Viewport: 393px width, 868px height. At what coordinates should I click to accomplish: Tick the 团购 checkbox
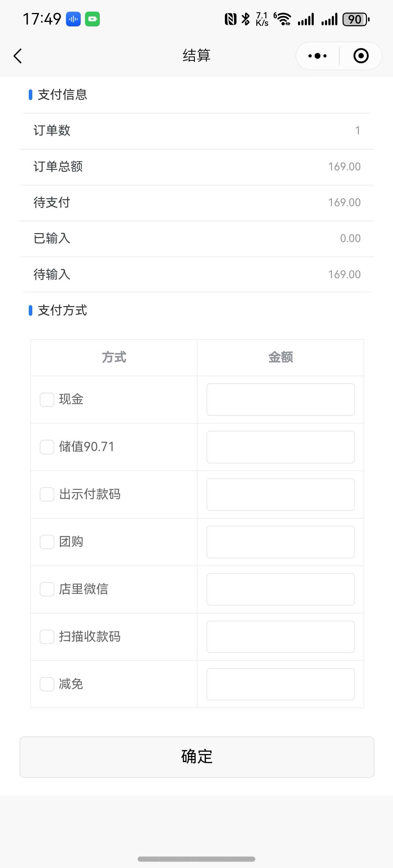[47, 542]
